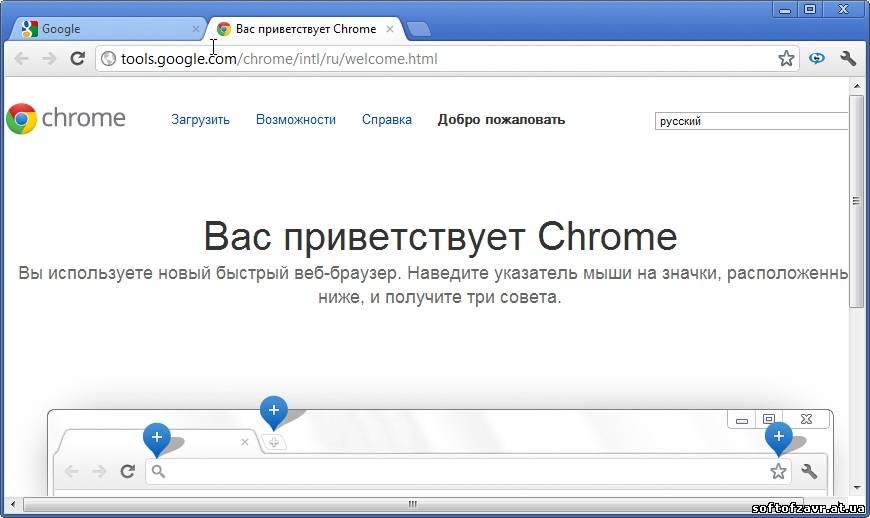Viewport: 870px width, 518px height.
Task: Click the illustrated back arrow
Action: 71,471
